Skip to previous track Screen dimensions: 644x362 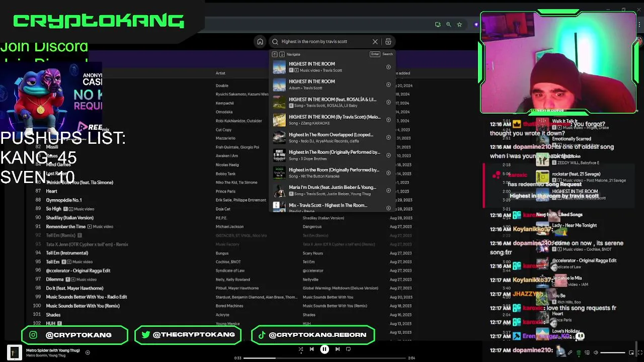(311, 349)
